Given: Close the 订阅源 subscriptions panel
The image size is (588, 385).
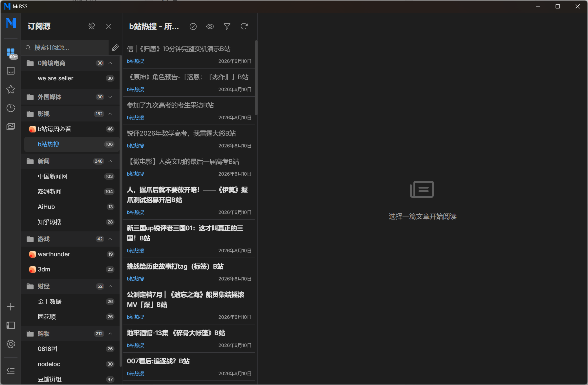Looking at the screenshot, I should pos(109,26).
